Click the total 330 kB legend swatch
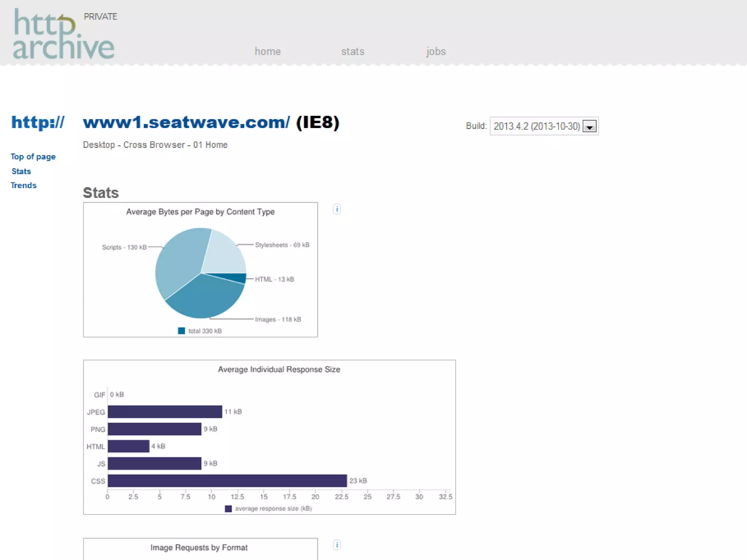 [181, 331]
